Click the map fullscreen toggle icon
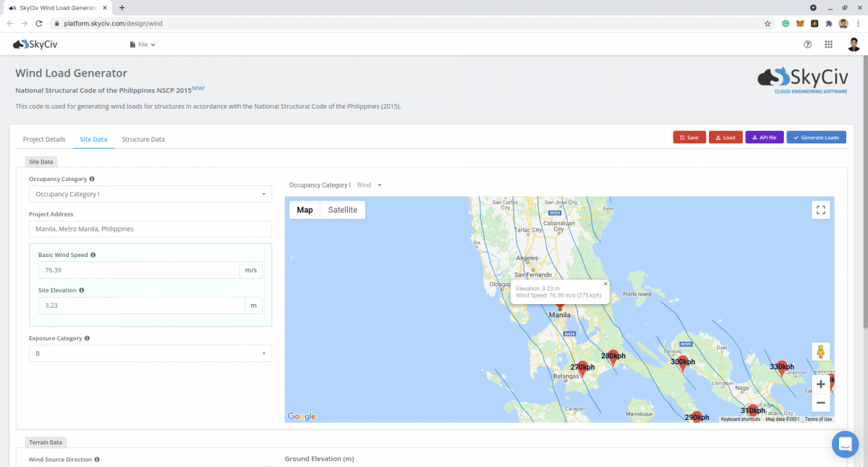 (820, 210)
